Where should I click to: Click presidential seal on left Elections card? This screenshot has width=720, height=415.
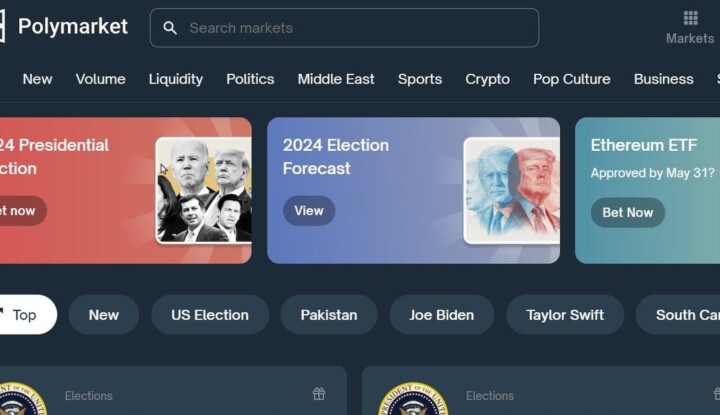tap(20, 400)
